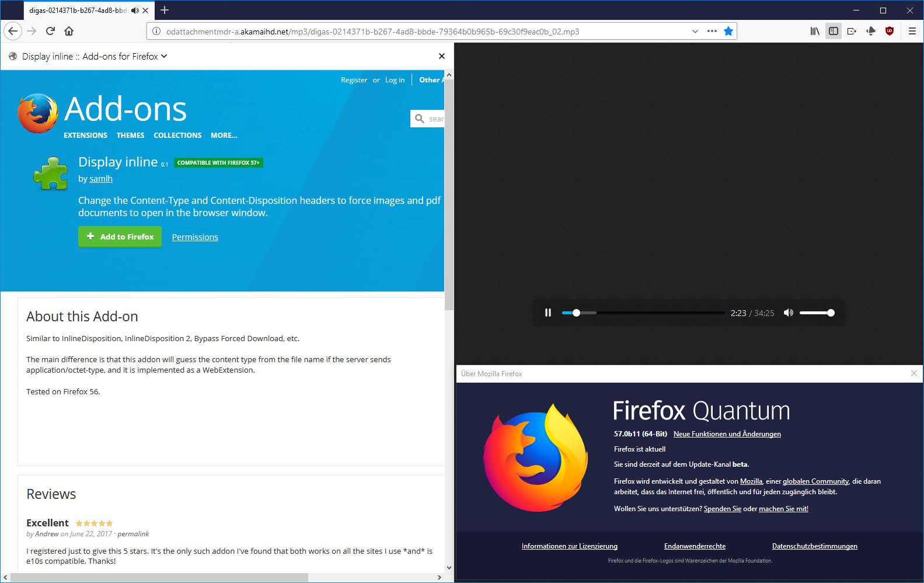Open the globalen Community link
Image resolution: width=924 pixels, height=583 pixels.
click(815, 481)
